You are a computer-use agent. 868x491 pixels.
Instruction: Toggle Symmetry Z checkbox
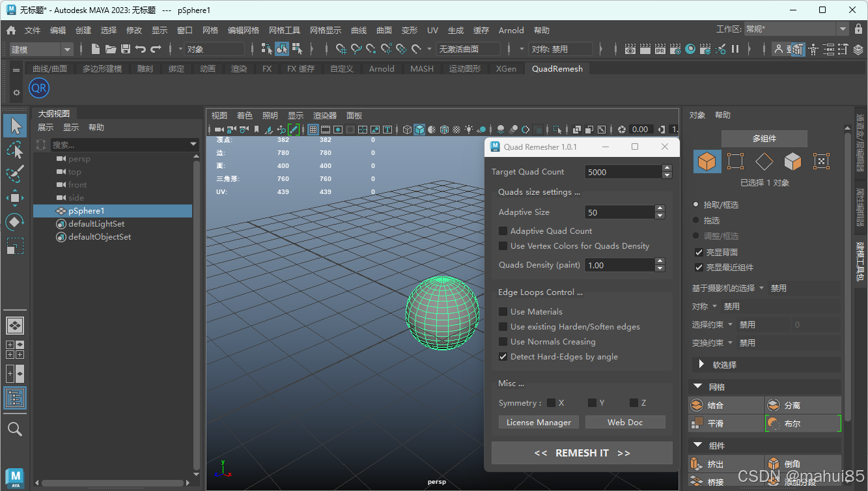coord(634,402)
